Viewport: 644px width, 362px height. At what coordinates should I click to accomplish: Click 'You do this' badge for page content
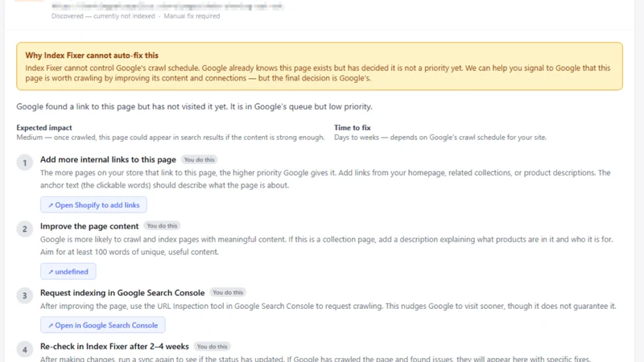163,226
